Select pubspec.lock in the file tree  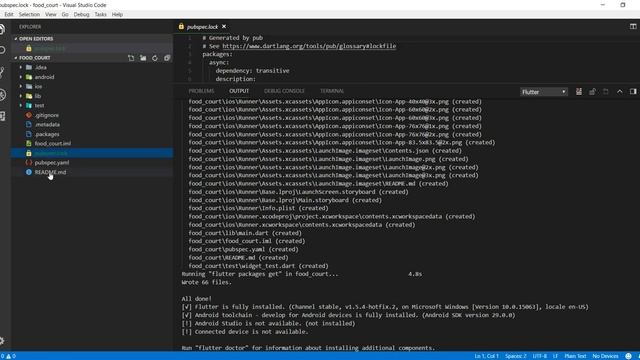pos(92,153)
